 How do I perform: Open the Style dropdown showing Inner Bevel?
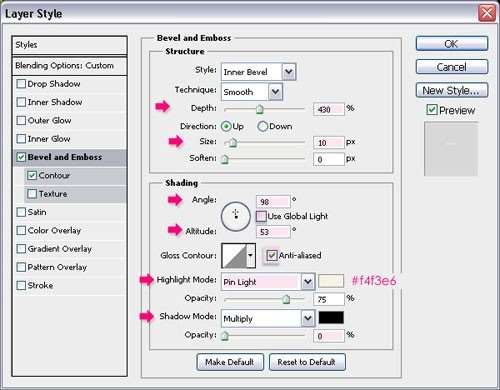258,72
